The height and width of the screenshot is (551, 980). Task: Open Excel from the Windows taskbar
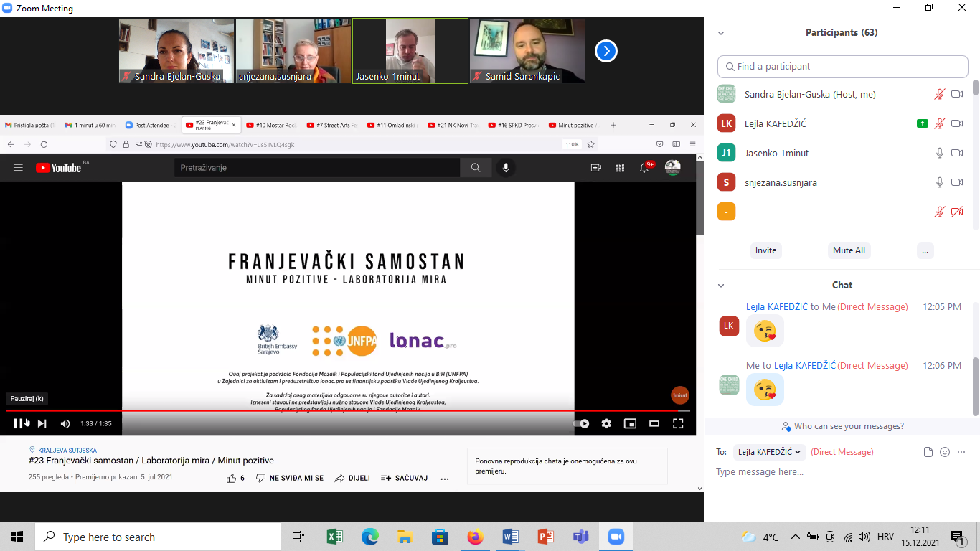coord(334,537)
